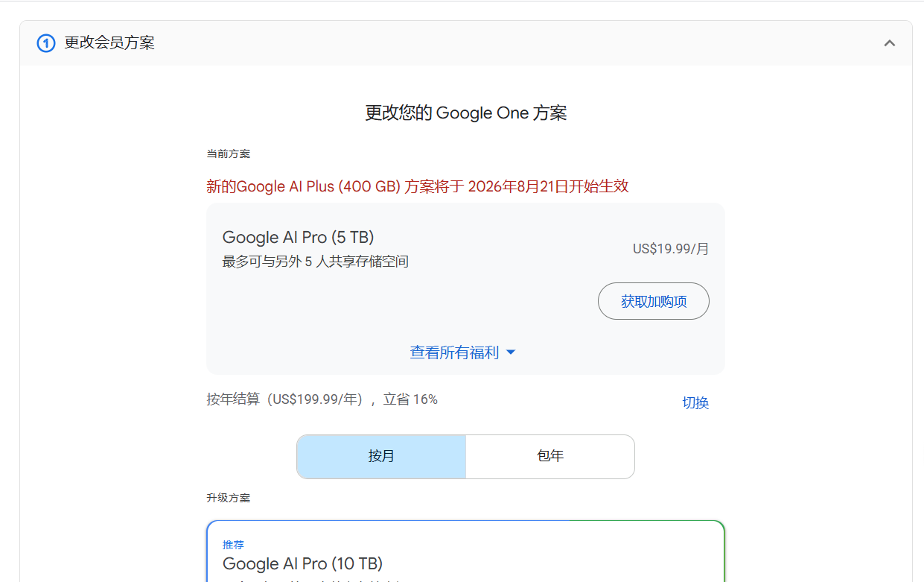The height and width of the screenshot is (582, 924).
Task: Click the 更改会员方案 header title
Action: [x=109, y=43]
